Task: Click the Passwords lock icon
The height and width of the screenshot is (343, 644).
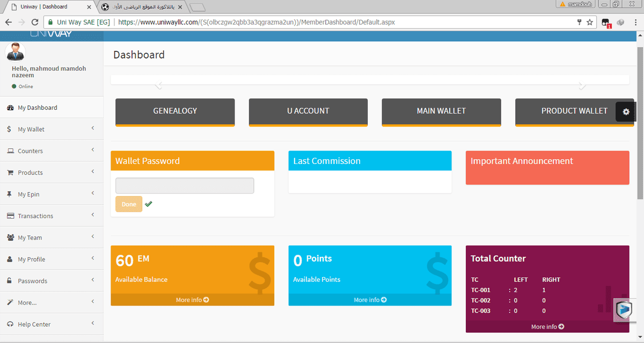Action: tap(9, 280)
